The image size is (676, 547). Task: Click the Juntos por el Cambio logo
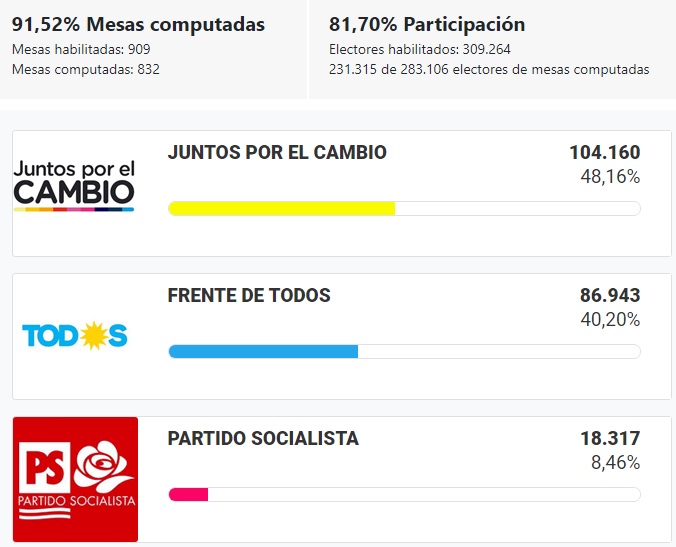tap(74, 182)
